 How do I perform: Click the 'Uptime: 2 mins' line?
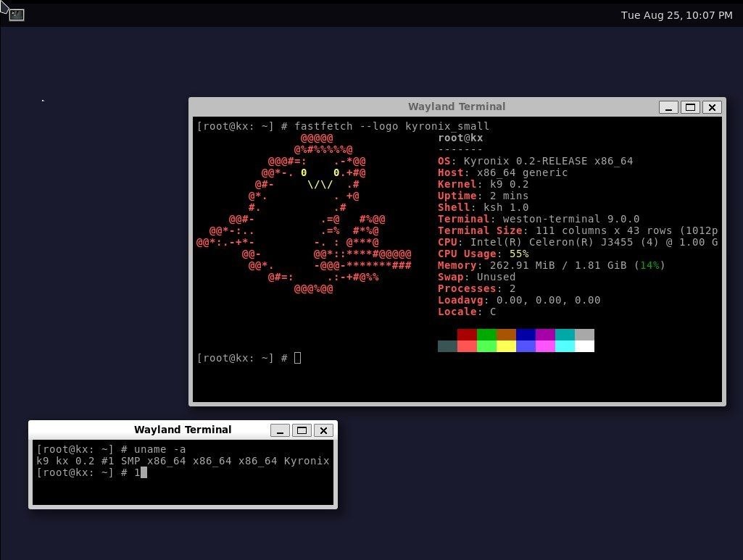point(483,196)
